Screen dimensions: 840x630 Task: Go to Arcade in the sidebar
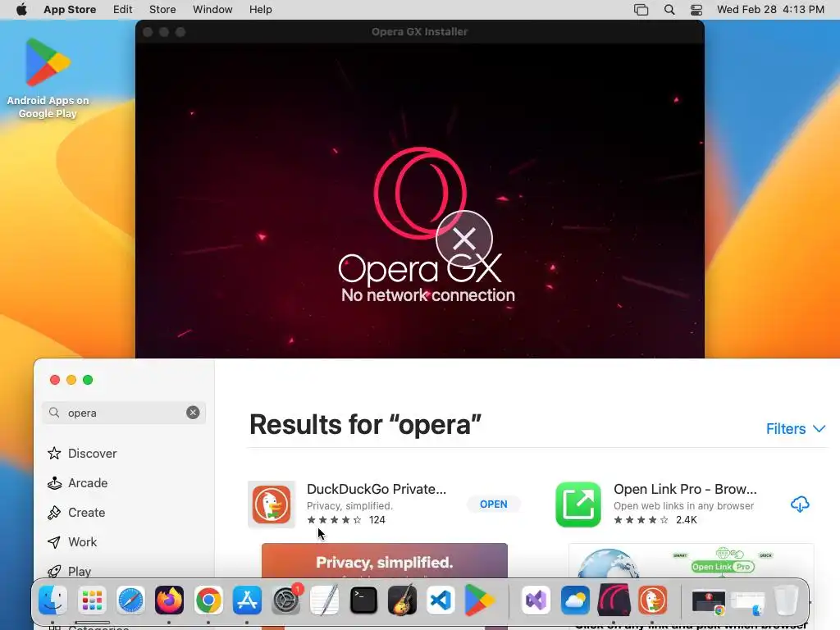tap(78, 483)
